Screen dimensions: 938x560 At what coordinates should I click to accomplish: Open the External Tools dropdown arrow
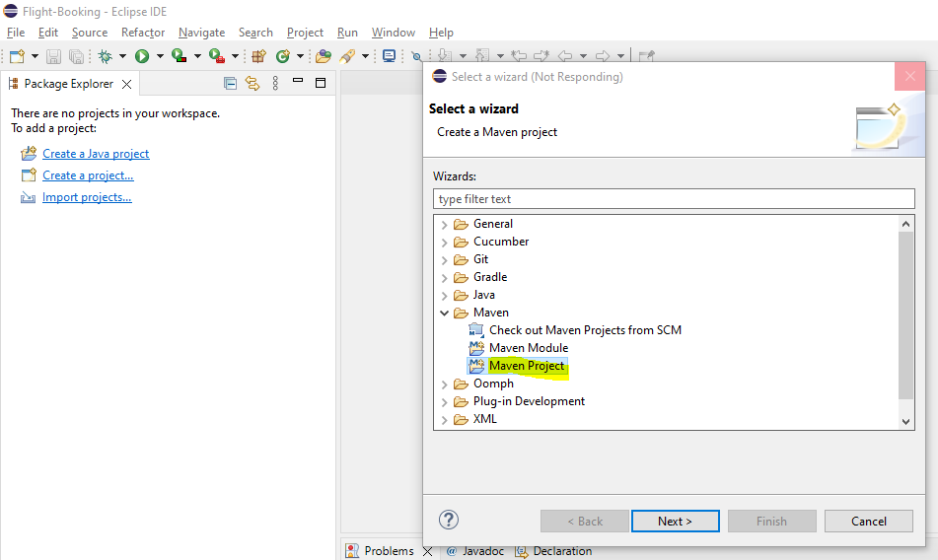pyautogui.click(x=235, y=56)
